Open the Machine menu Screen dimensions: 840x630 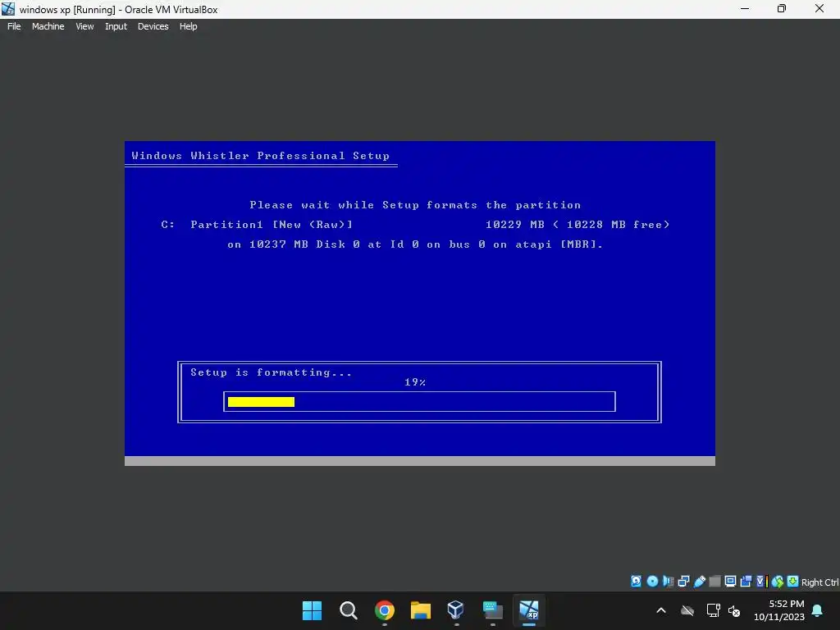[48, 26]
